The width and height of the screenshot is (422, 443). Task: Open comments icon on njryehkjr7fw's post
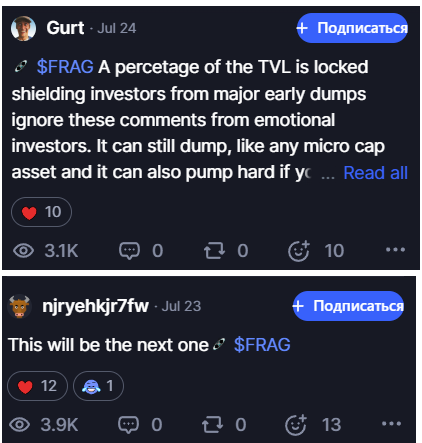point(128,425)
